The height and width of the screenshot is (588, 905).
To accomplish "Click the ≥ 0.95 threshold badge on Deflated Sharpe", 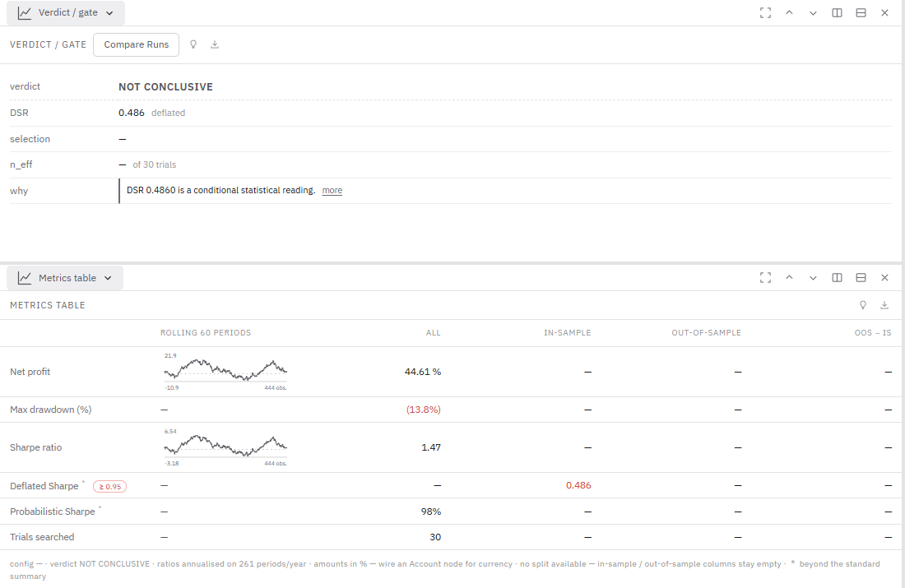I will click(109, 487).
